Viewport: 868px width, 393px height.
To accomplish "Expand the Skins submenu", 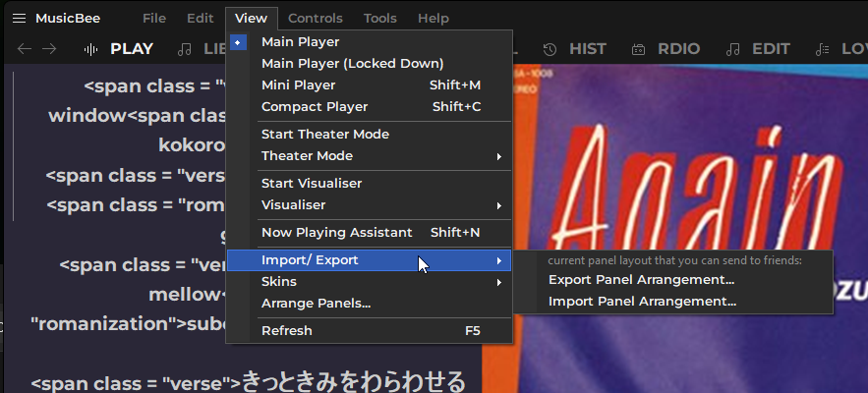I will 370,282.
